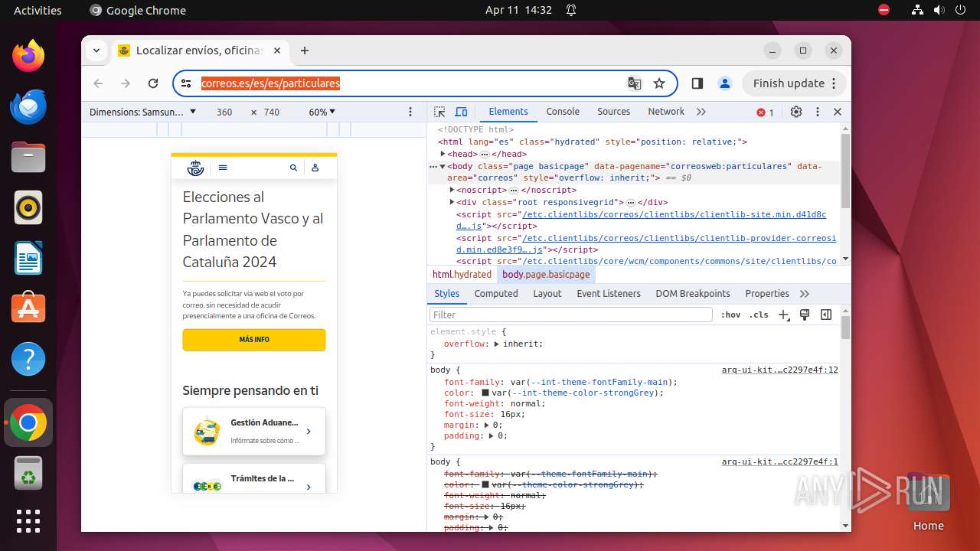Open clientlib-site.min script link
Viewport: 980px width, 551px height.
642,220
